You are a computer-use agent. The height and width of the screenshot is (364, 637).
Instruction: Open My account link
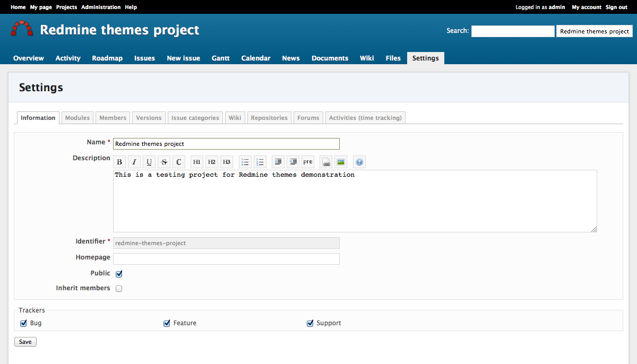point(587,7)
